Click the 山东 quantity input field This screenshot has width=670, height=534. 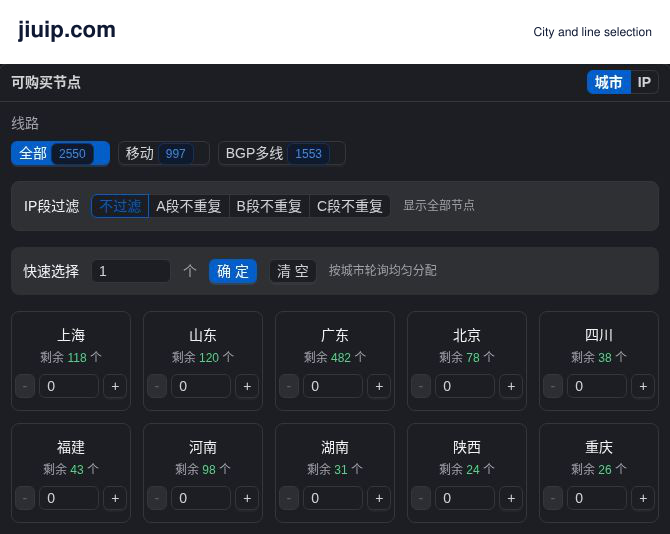point(201,386)
